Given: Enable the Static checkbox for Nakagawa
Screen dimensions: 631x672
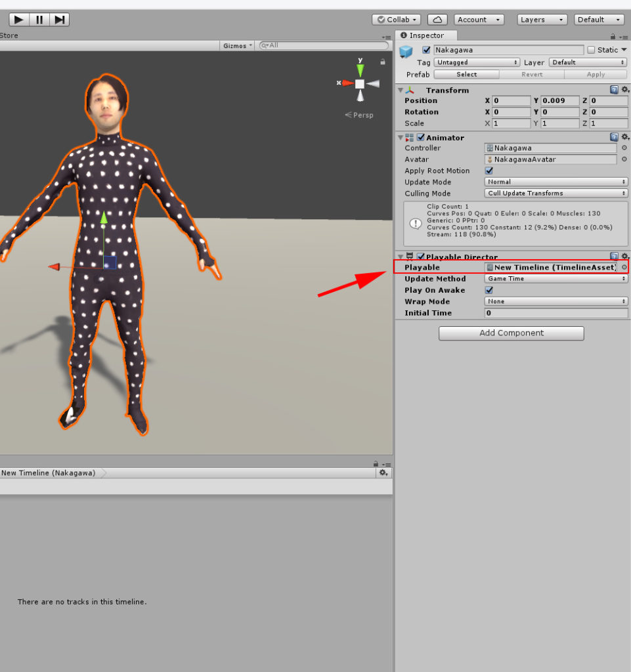Looking at the screenshot, I should 590,49.
